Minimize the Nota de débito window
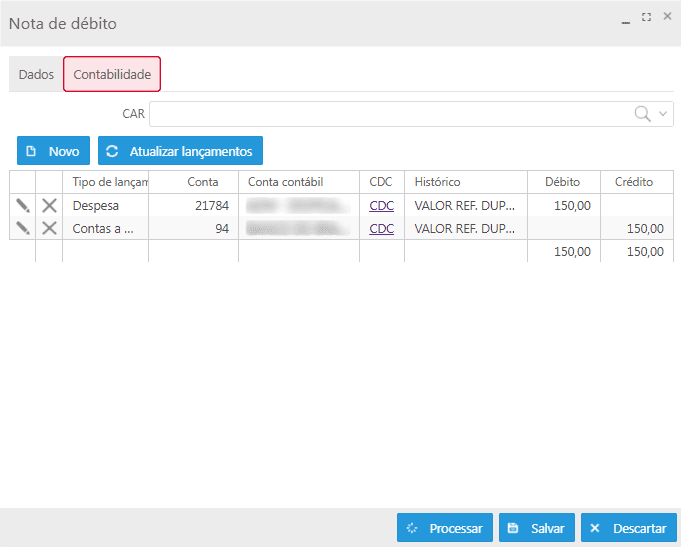Viewport: 681px width, 547px height. tap(626, 18)
